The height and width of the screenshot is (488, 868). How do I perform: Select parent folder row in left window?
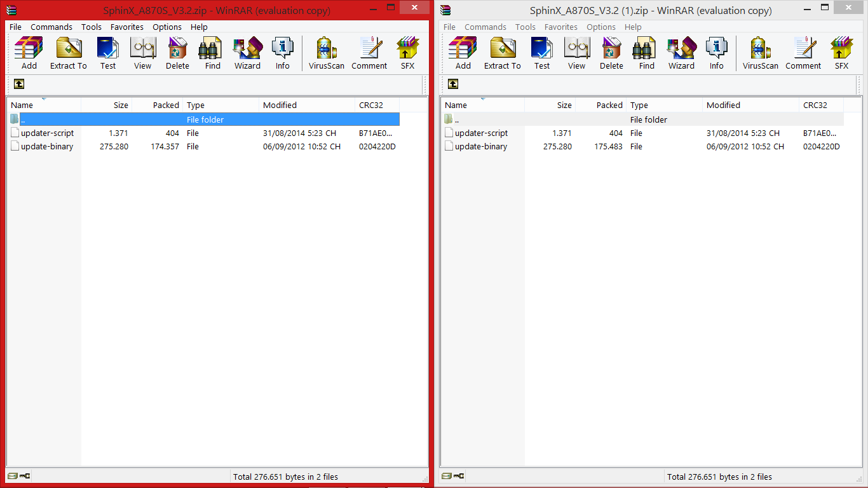(203, 119)
